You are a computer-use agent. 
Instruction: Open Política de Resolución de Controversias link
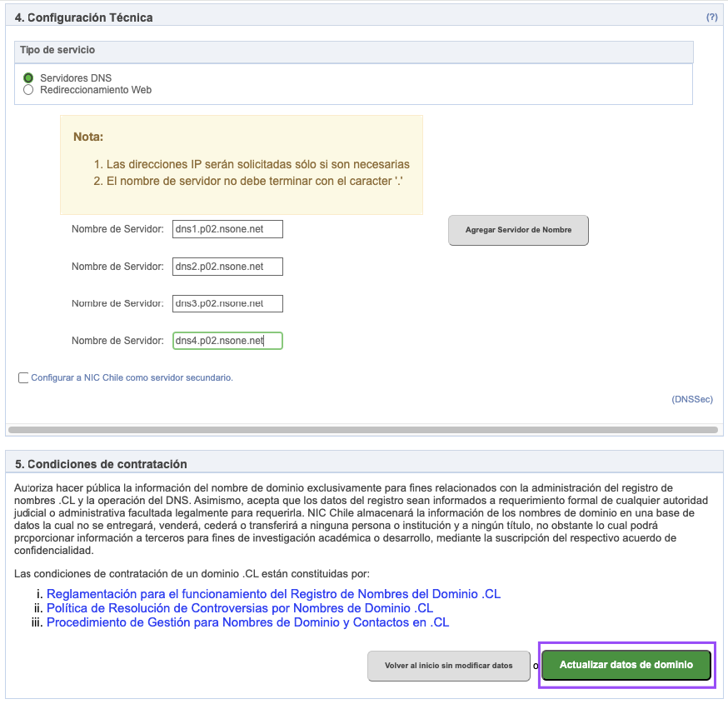coord(240,608)
